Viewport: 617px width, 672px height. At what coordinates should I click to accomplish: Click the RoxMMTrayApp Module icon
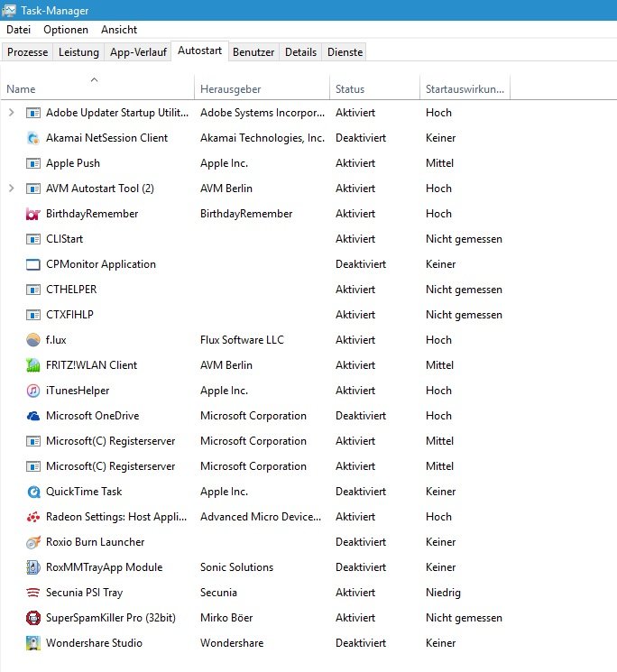(33, 567)
